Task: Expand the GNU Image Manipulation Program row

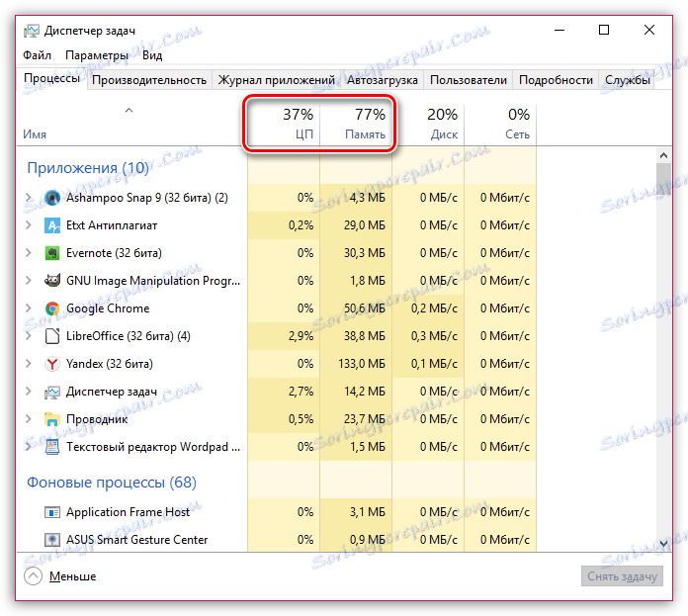Action: 29,281
